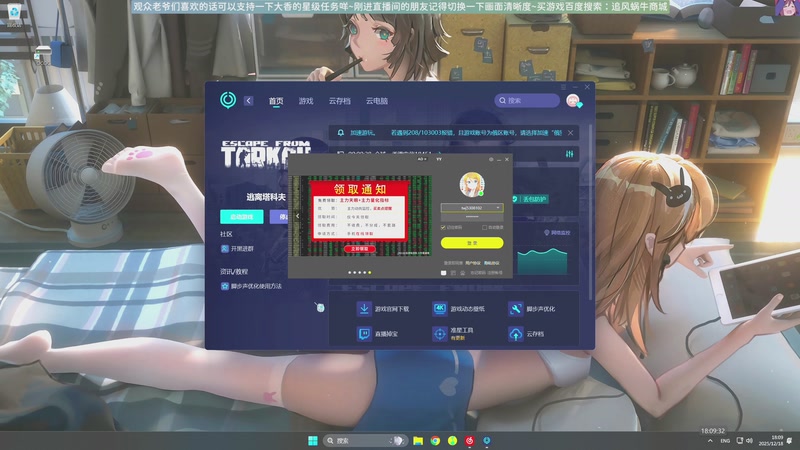
Task: Click the volume icon in system tray
Action: coord(749,440)
